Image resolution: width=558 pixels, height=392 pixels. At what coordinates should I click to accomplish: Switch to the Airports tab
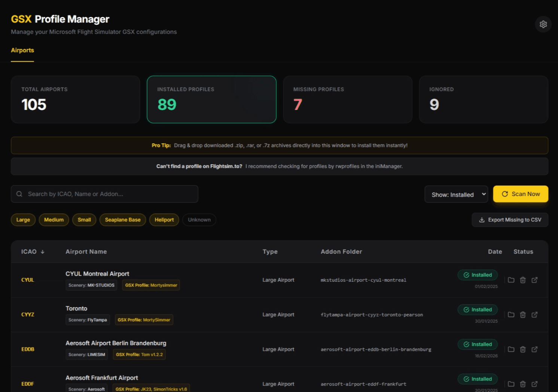(x=22, y=50)
